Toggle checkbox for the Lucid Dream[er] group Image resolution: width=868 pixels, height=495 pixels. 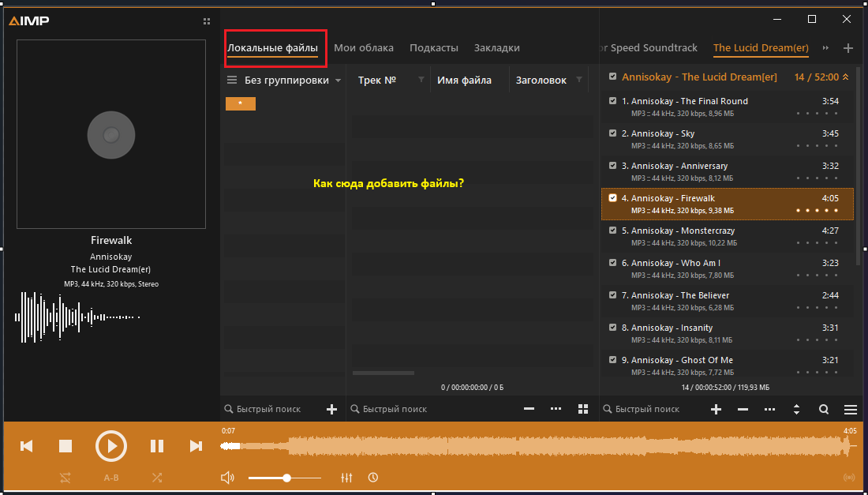[613, 77]
